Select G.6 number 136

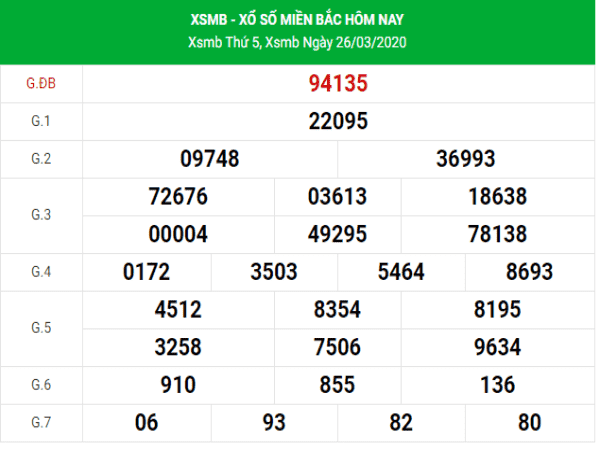click(x=498, y=385)
